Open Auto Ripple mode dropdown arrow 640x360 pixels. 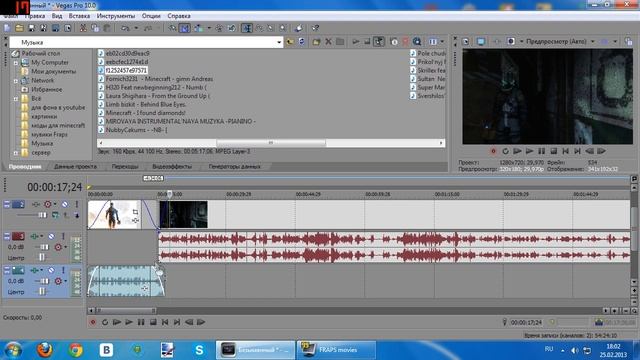click(209, 28)
